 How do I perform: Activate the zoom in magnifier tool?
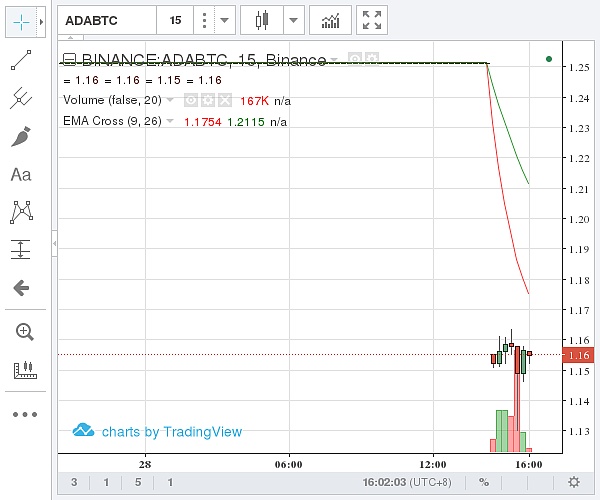[24, 332]
